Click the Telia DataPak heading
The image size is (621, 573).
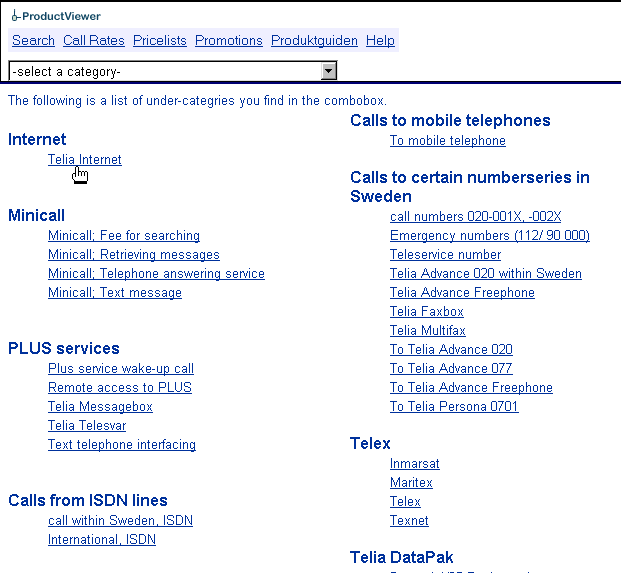click(402, 558)
